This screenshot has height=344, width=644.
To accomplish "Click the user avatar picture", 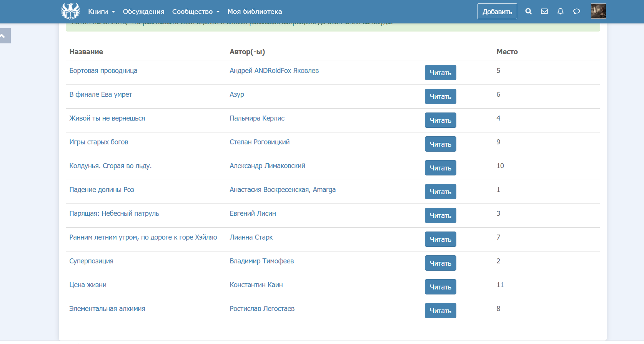I will pos(598,11).
